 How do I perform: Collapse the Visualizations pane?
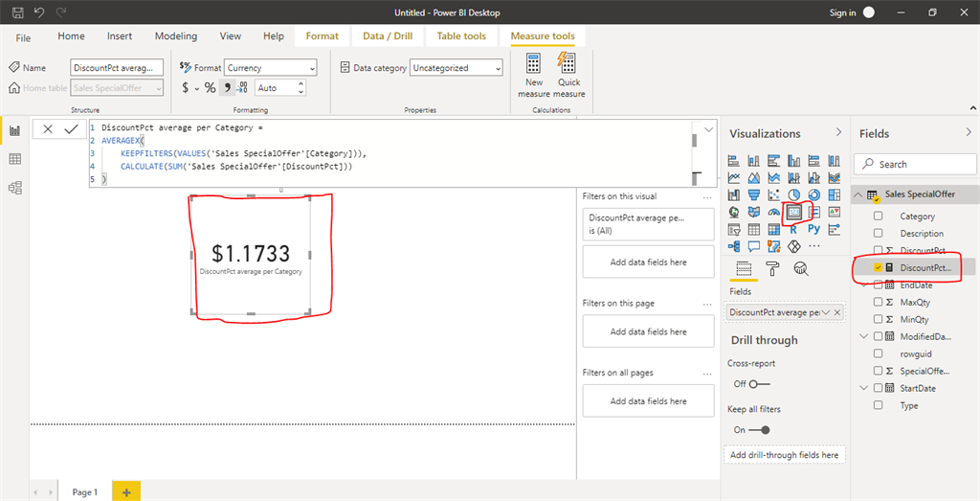point(838,132)
